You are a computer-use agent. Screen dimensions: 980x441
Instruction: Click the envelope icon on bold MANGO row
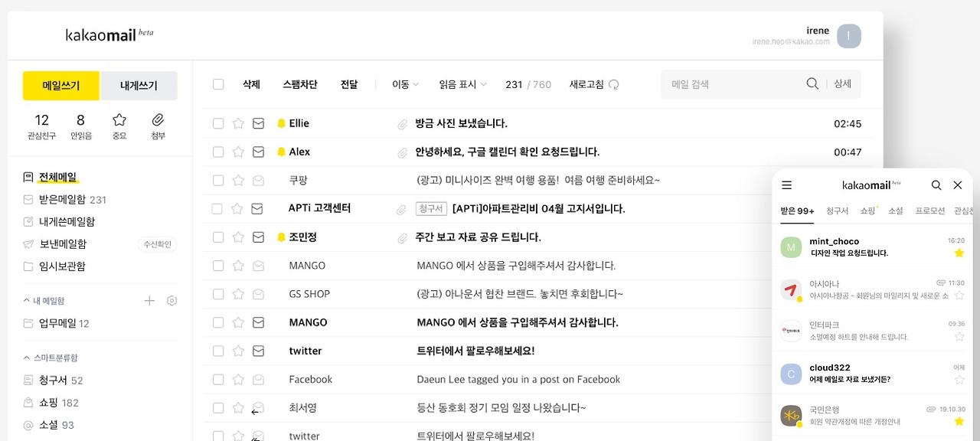tap(258, 322)
